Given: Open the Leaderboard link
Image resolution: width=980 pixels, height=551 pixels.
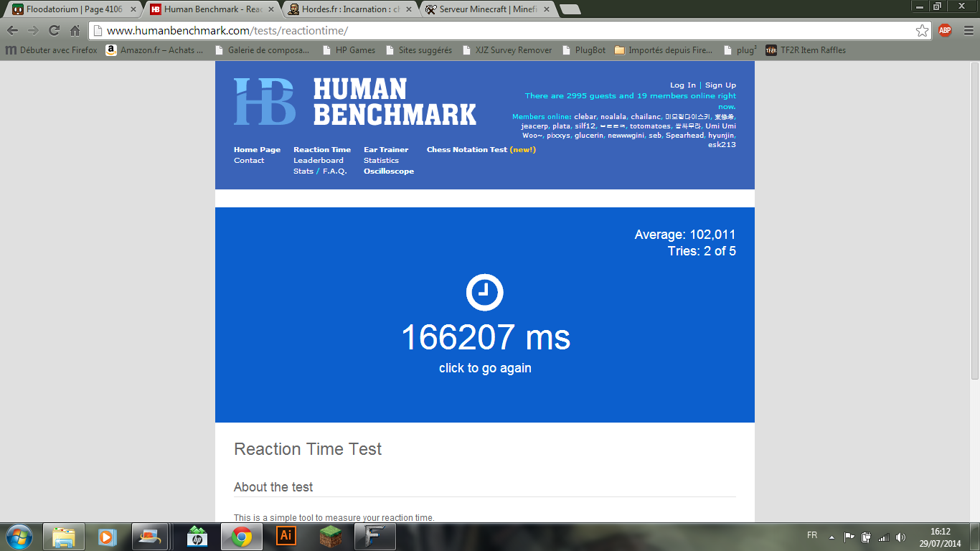Looking at the screenshot, I should pyautogui.click(x=318, y=161).
